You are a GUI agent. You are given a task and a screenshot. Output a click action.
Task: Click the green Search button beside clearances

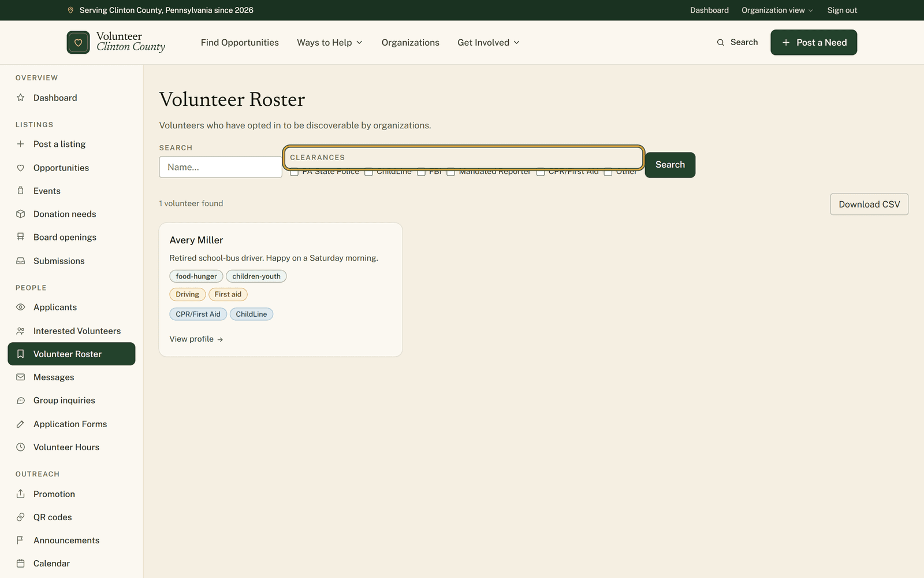pyautogui.click(x=670, y=165)
